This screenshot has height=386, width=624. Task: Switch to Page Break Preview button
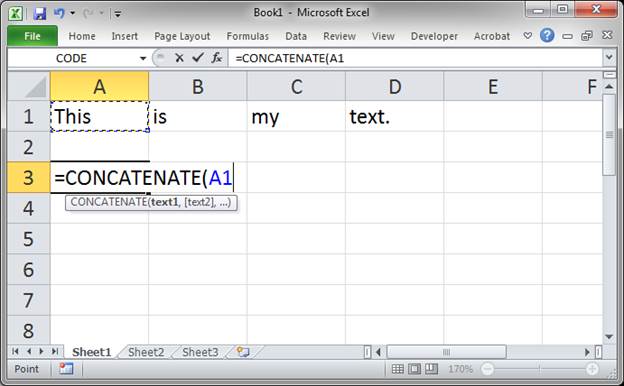[431, 369]
